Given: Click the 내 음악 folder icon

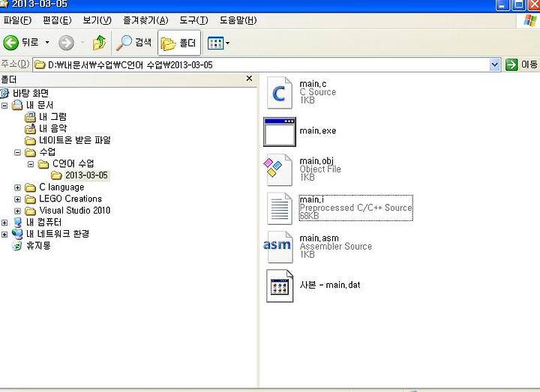Looking at the screenshot, I should [x=30, y=129].
